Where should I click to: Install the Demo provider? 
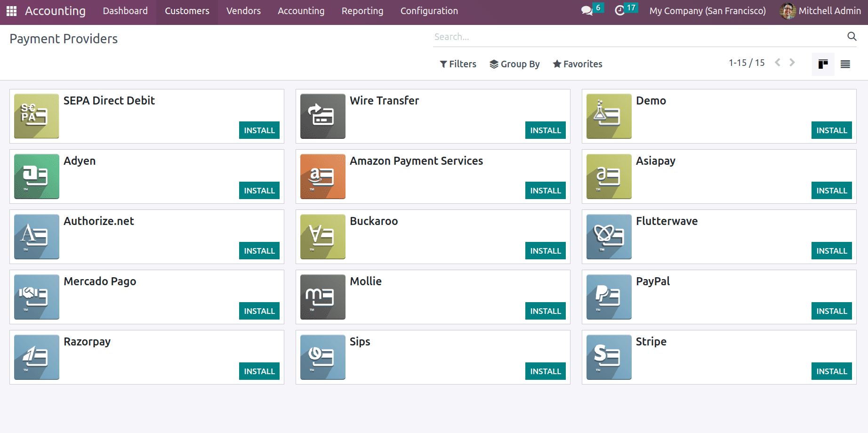tap(832, 130)
